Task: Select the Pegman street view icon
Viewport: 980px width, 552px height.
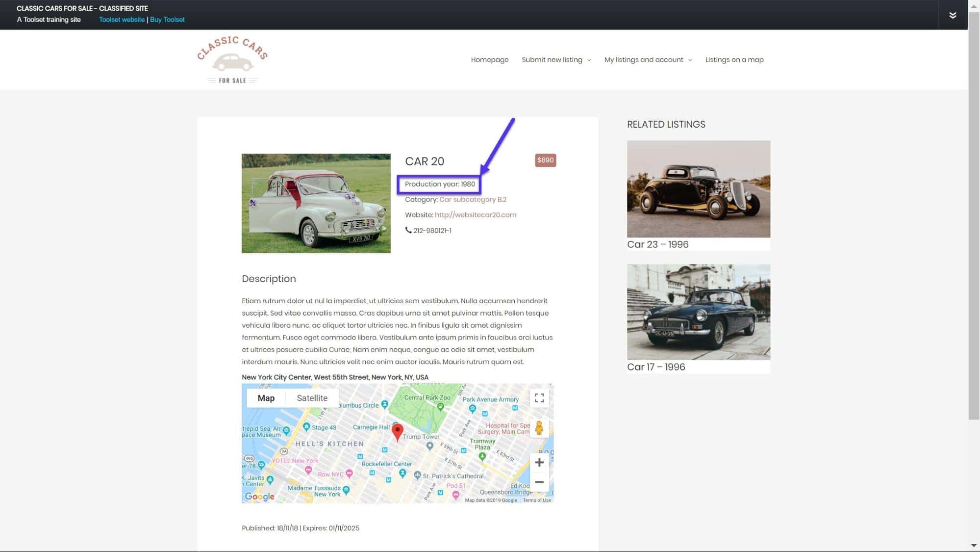Action: click(539, 428)
